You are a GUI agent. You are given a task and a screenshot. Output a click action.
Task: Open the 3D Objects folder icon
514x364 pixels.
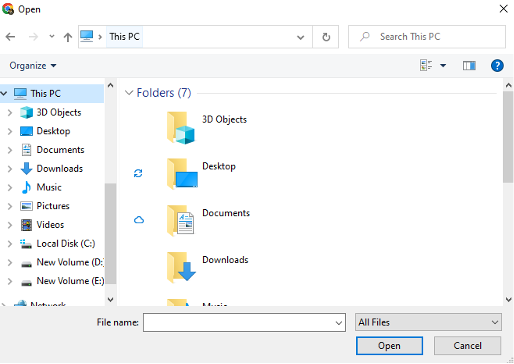tap(181, 128)
